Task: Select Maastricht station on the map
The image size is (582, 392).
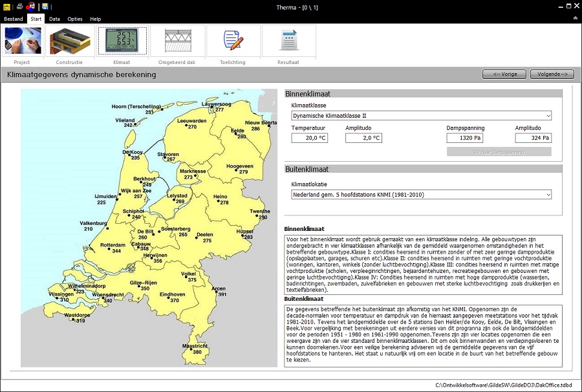Action: tap(195, 349)
